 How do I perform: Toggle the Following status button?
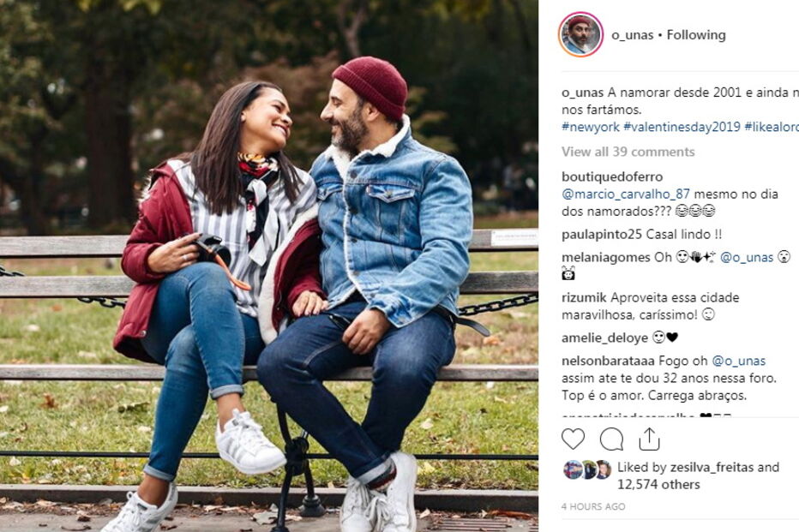point(696,35)
